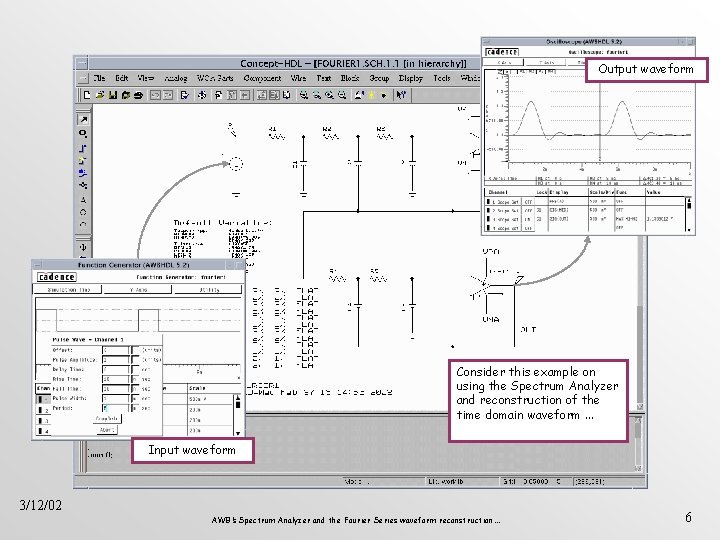Click the Open folder toolbar icon
Screen dimensions: 720x540
(x=100, y=95)
